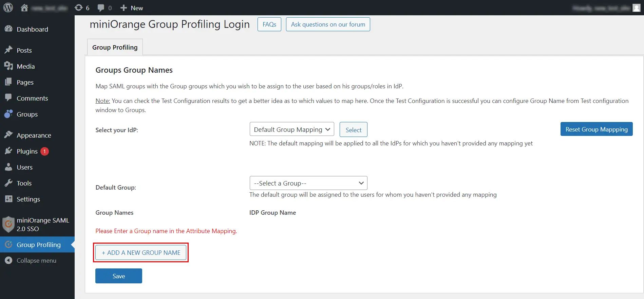
Task: Click the Users person icon
Action: 8,167
